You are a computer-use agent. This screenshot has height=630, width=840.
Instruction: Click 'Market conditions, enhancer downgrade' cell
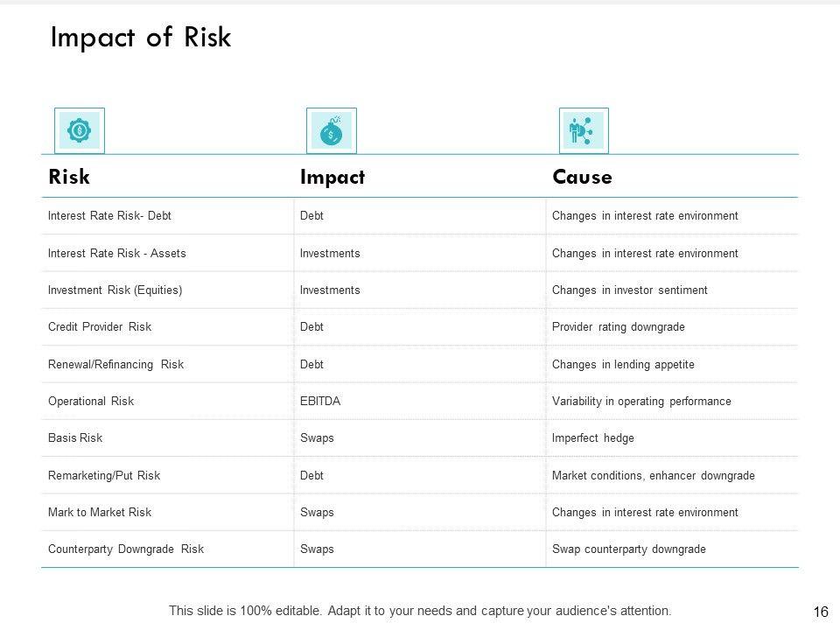tap(653, 476)
